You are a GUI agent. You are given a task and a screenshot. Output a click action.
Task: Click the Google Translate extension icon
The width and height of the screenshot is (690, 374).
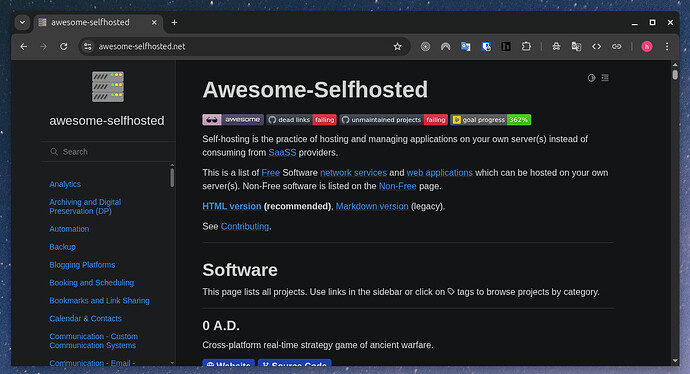coord(466,47)
